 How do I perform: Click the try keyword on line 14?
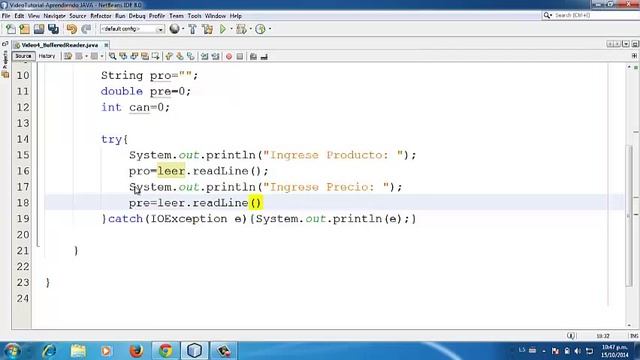click(111, 139)
